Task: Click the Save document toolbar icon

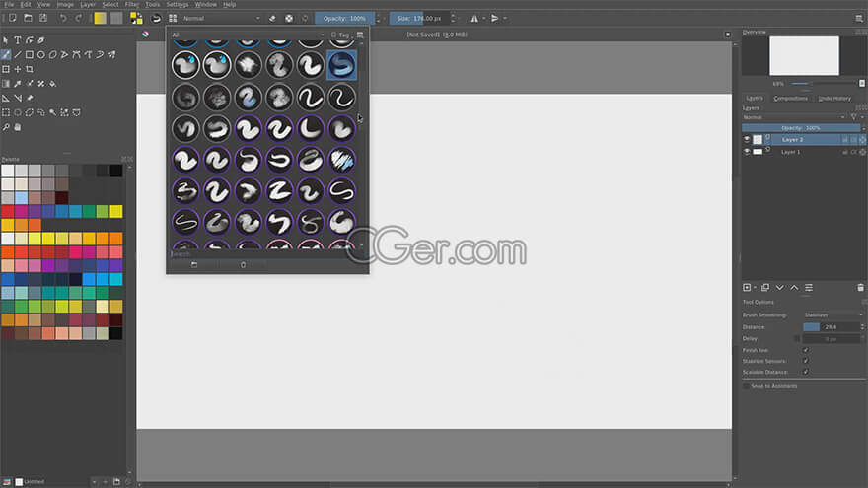Action: pyautogui.click(x=43, y=19)
